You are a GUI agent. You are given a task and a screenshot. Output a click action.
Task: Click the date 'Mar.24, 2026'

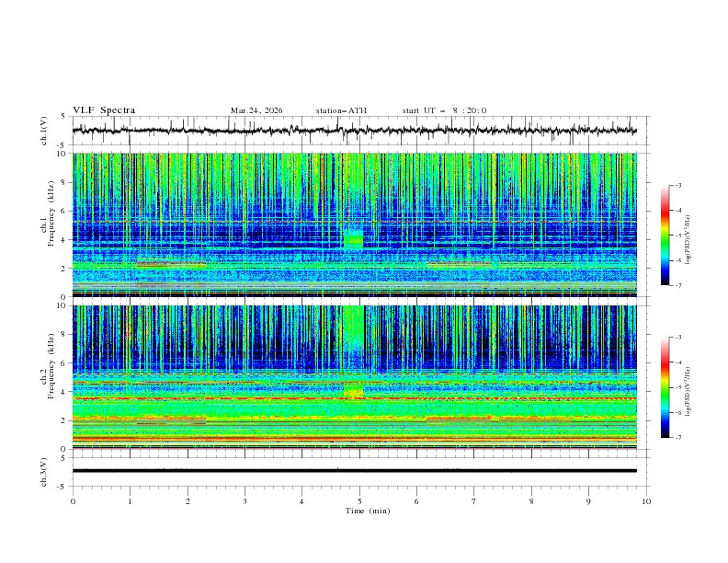pos(256,110)
